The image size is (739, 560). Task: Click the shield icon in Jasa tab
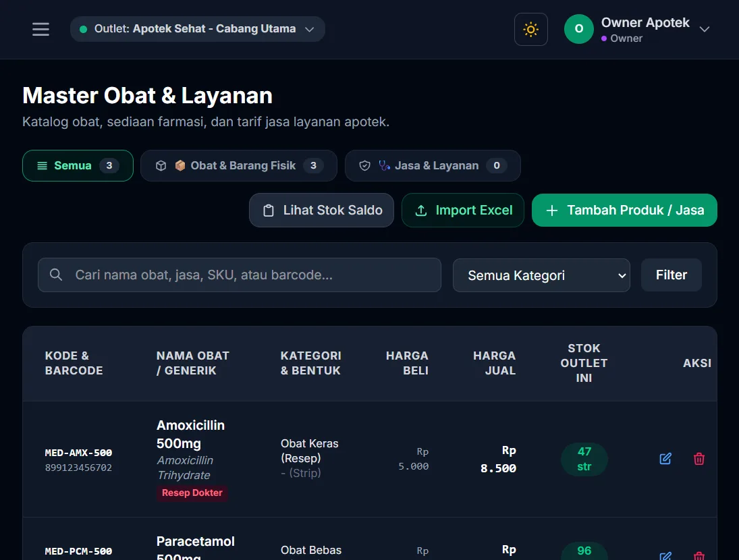coord(365,166)
